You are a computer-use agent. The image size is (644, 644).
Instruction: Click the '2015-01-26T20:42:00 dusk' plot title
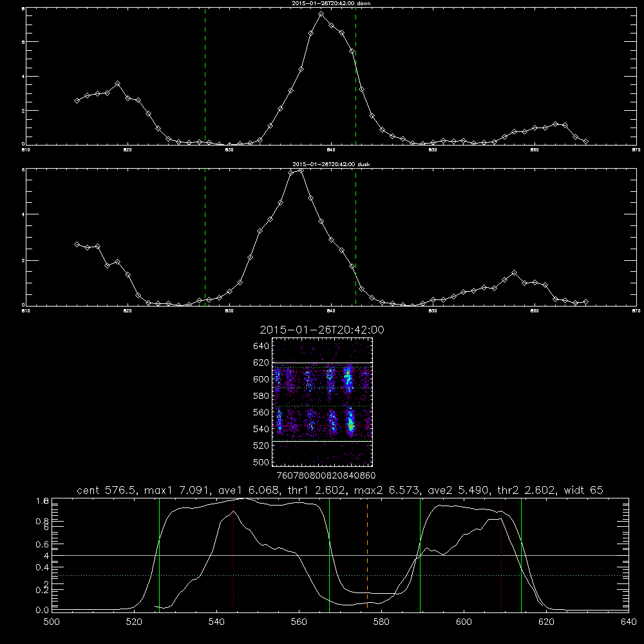pos(331,164)
